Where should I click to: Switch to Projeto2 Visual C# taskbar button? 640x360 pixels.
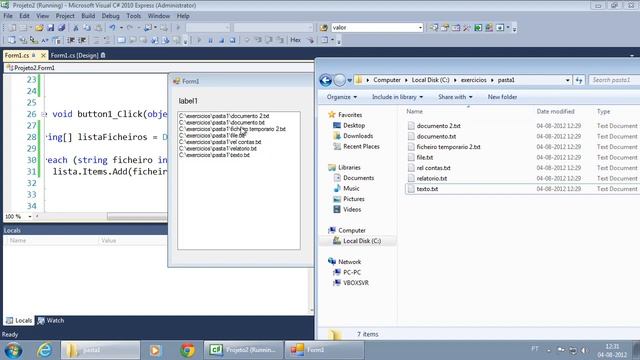243,350
